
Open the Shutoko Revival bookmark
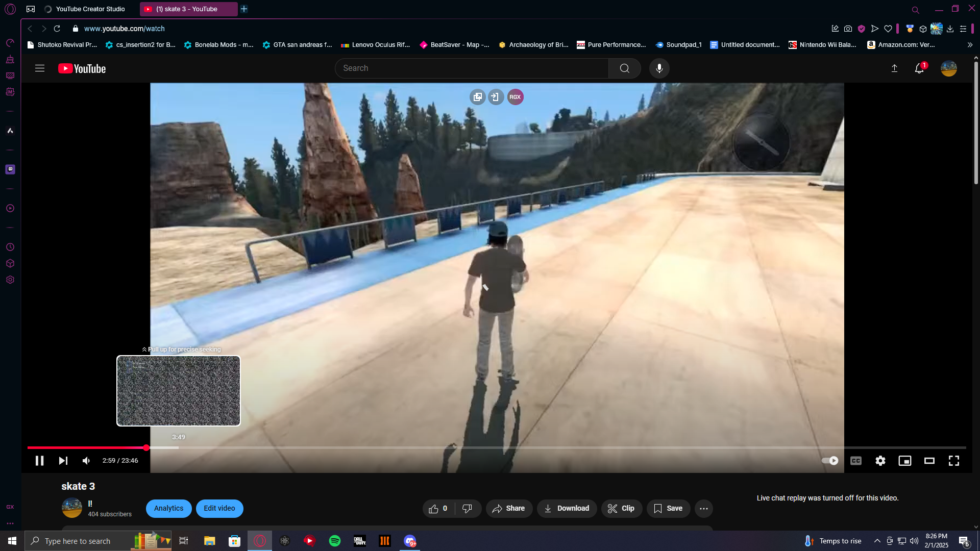click(x=62, y=45)
